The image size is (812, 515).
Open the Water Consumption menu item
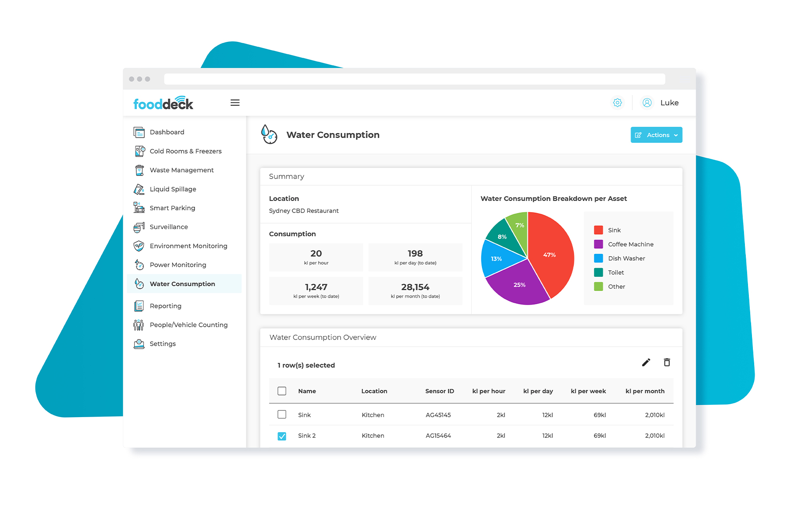pos(182,284)
